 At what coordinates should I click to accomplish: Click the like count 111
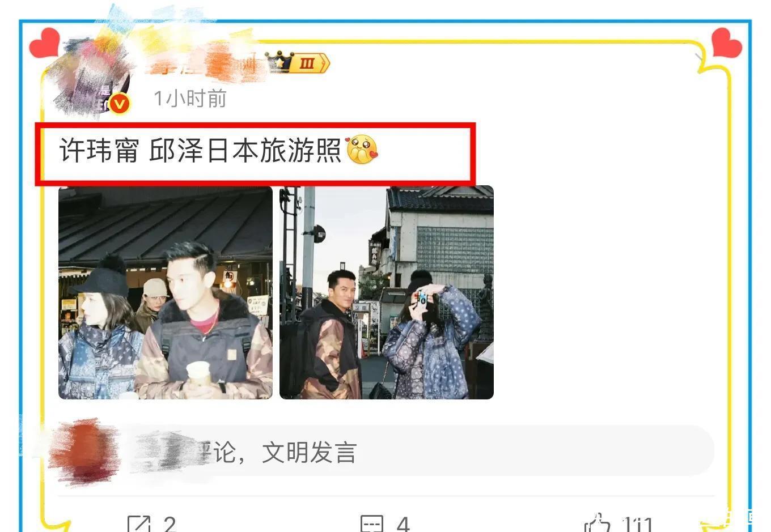pos(638,524)
